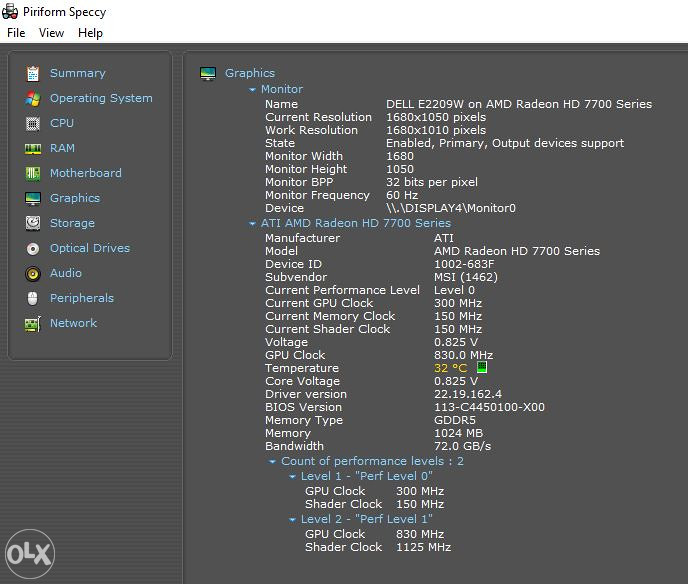
Task: Click the Audio speaker icon
Action: click(32, 274)
